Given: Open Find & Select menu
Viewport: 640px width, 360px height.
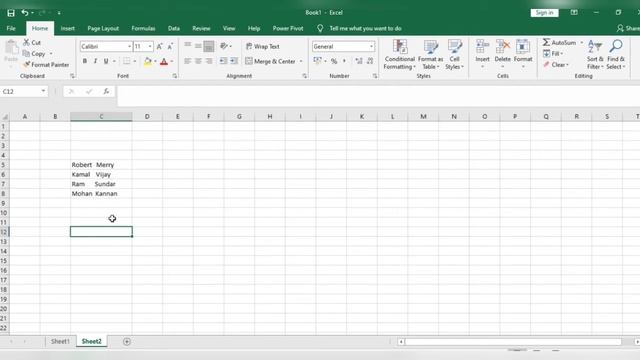Looking at the screenshot, I should click(616, 55).
